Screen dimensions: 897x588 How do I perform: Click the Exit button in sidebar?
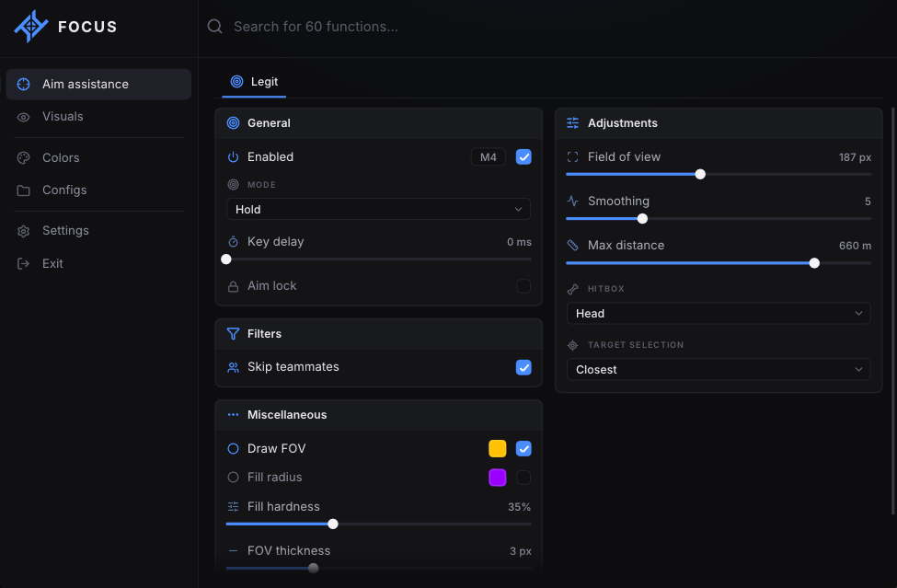tap(98, 264)
